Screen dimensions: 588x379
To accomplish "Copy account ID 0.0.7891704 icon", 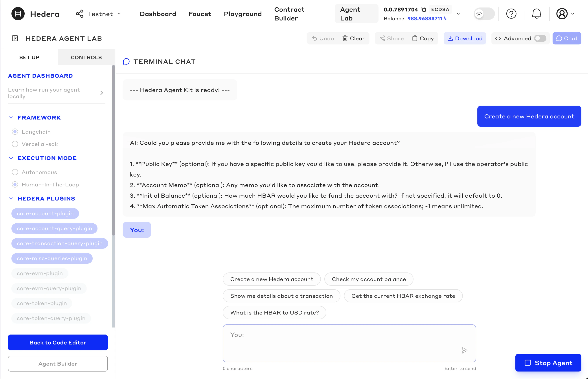I will coord(423,9).
